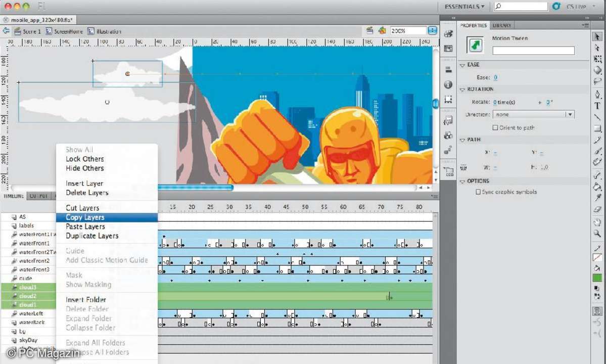
Task: Open the collapsed Info panel icon
Action: click(448, 84)
